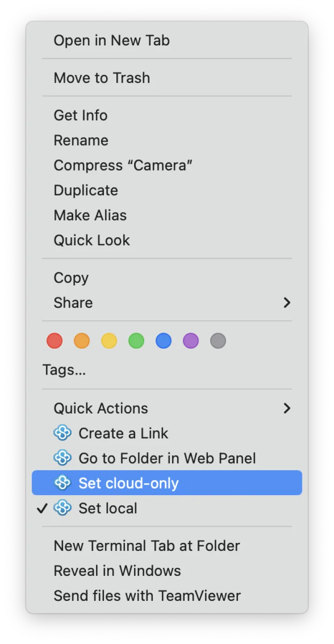The width and height of the screenshot is (334, 644).
Task: Select the yellow tag dot
Action: coord(109,341)
